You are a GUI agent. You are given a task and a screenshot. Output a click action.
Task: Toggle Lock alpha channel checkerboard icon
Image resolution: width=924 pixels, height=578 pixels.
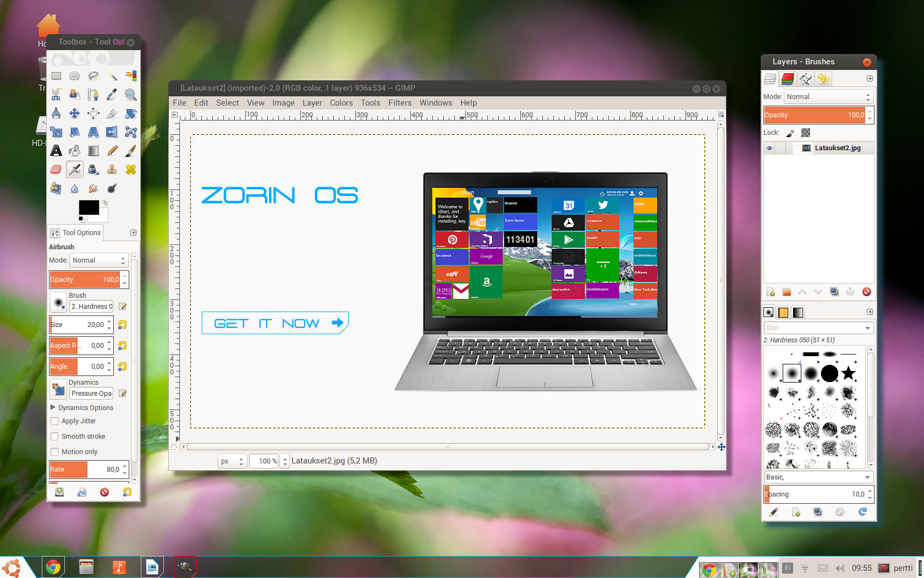[806, 133]
